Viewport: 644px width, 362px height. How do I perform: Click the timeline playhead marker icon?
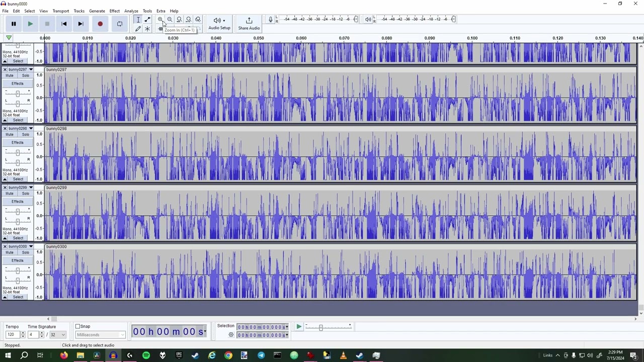click(9, 38)
